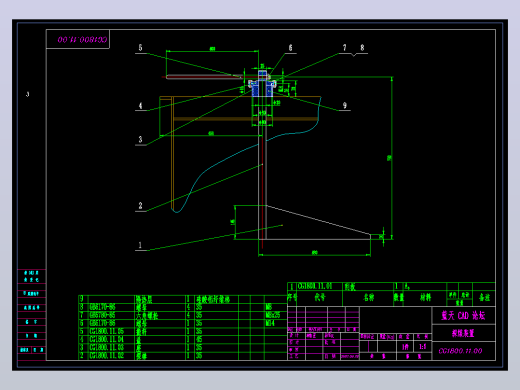Click balloon number 8 callout
520x390 pixels.
coord(362,48)
